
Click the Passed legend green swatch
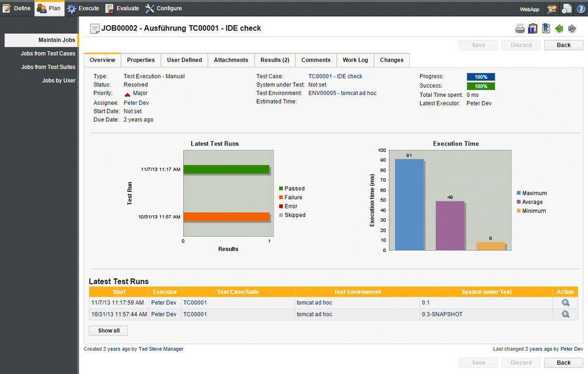(281, 188)
